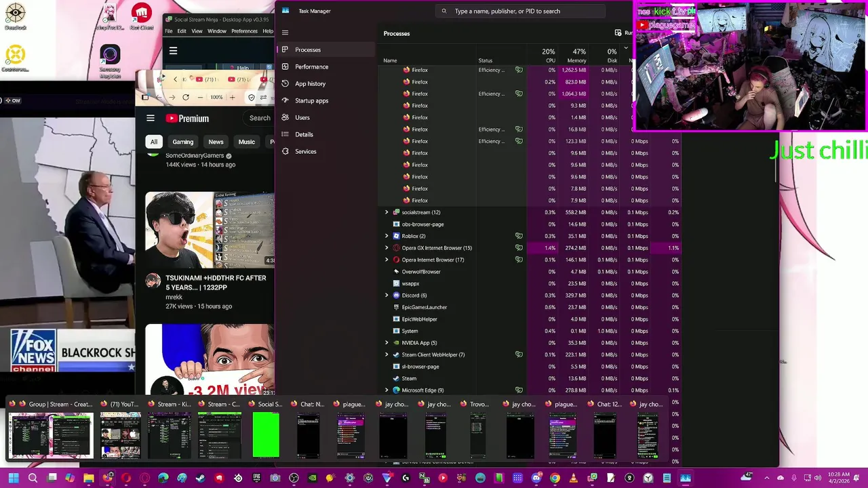Open Edit menu in Social Stream Ninja

pyautogui.click(x=182, y=31)
